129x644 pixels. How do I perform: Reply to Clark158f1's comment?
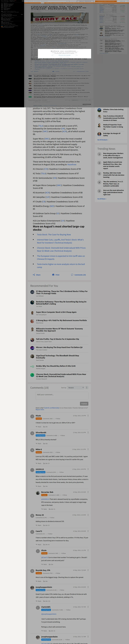coord(44,631)
